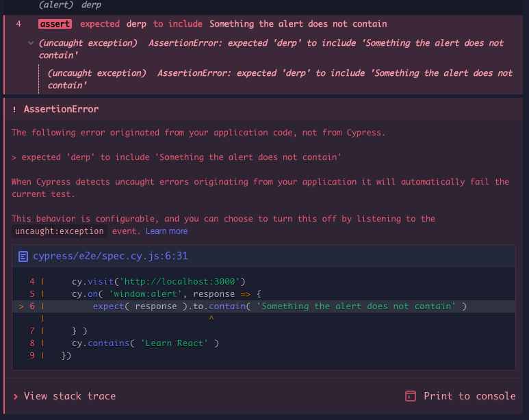The height and width of the screenshot is (420, 529).
Task: Collapse the uncaught exception group chevron
Action: click(31, 43)
